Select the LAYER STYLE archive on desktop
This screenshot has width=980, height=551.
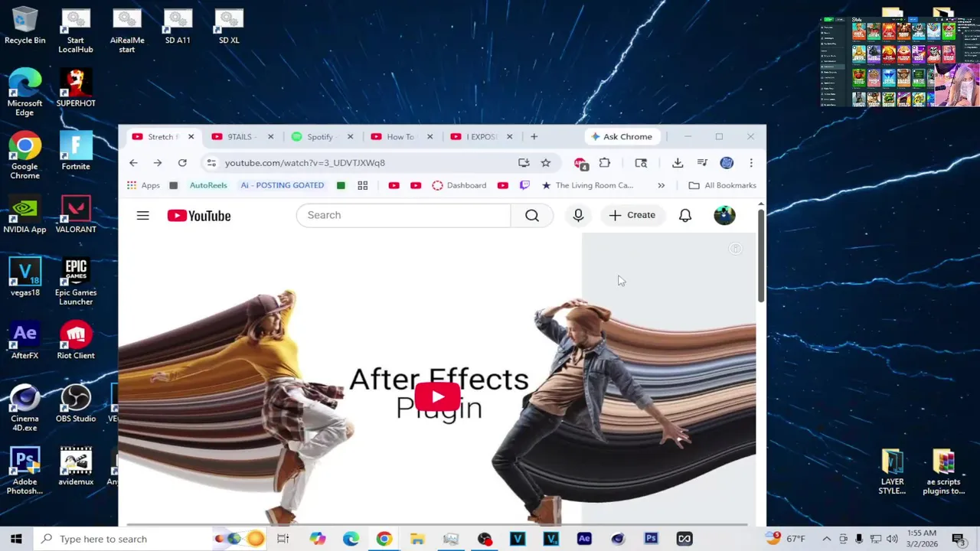(892, 472)
